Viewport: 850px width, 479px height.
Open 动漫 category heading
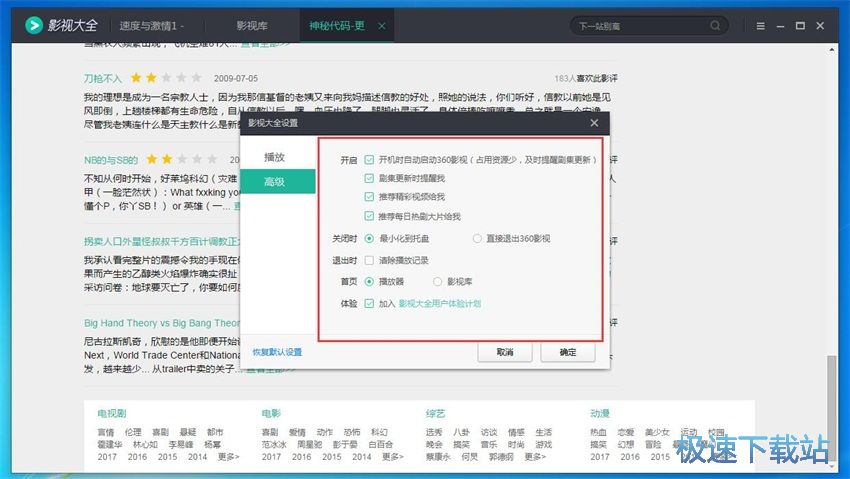coord(600,413)
